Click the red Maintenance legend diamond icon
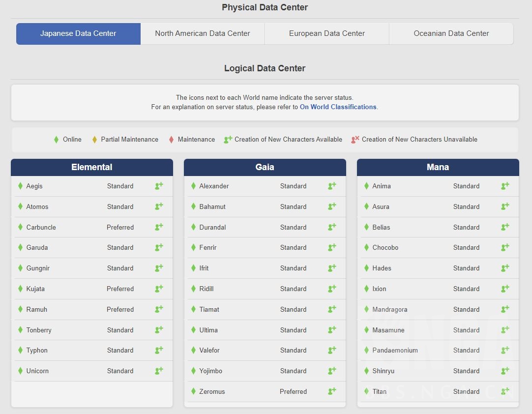532x414 pixels. [x=171, y=140]
